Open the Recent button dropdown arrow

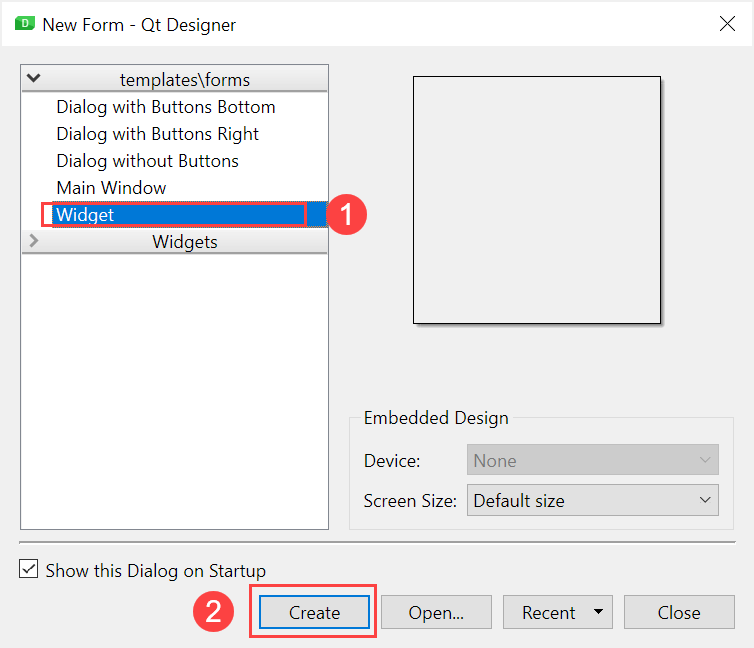click(598, 611)
